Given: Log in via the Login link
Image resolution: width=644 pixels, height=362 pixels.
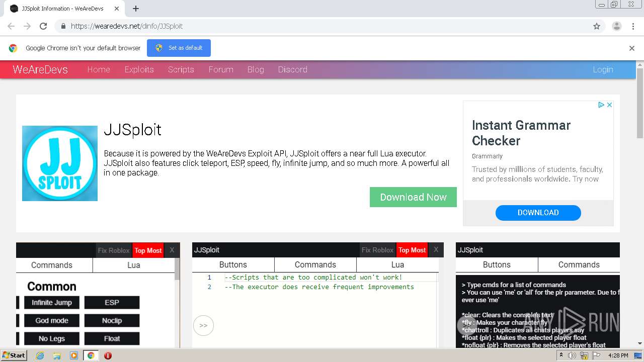Looking at the screenshot, I should (x=603, y=69).
